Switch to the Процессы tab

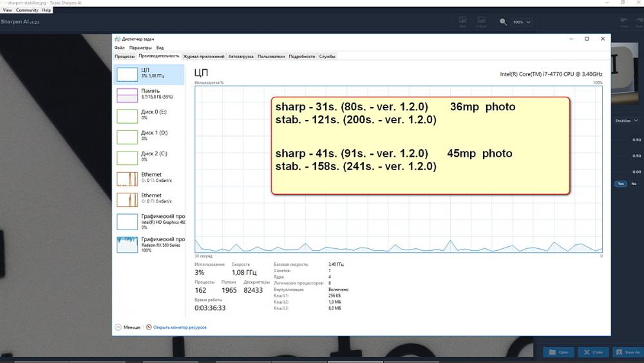point(124,56)
